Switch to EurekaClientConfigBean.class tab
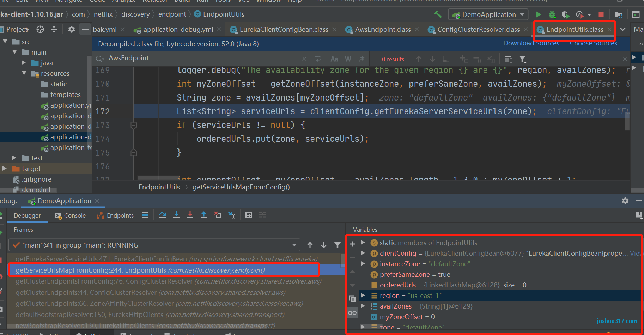Viewport: 644px width, 335px height. 284,29
